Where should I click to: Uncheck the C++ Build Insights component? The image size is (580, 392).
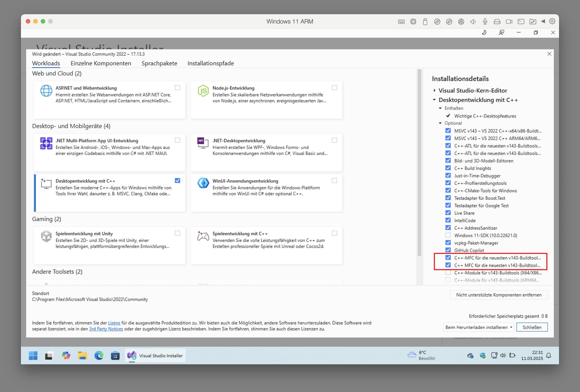click(448, 168)
